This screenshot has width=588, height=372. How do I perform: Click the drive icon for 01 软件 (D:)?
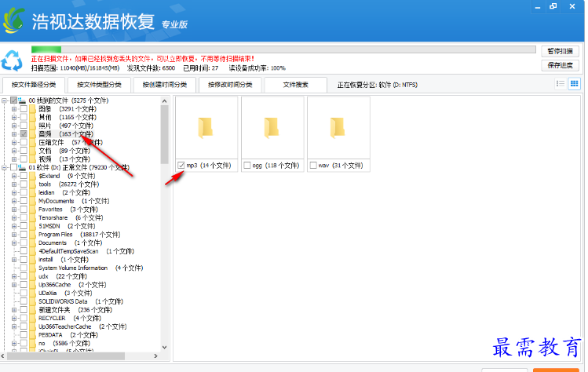coord(22,167)
